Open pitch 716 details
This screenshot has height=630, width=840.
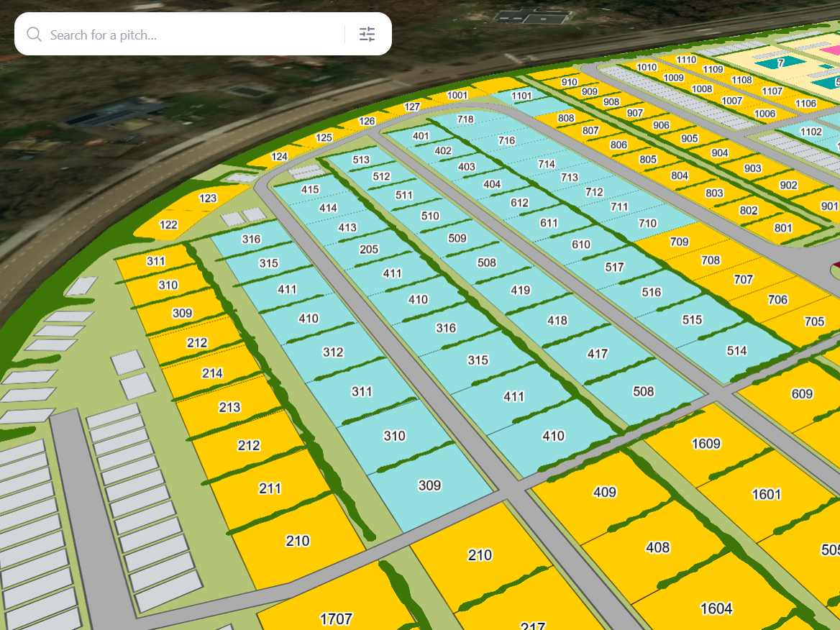coord(506,140)
